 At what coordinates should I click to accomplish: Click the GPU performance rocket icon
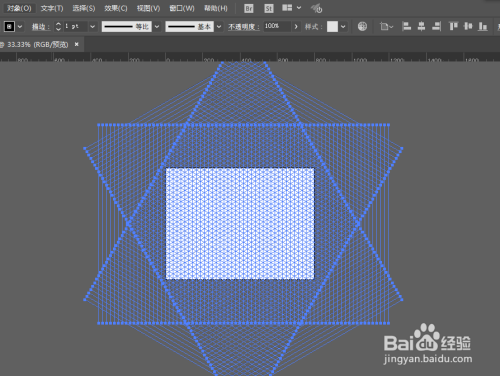click(x=316, y=8)
